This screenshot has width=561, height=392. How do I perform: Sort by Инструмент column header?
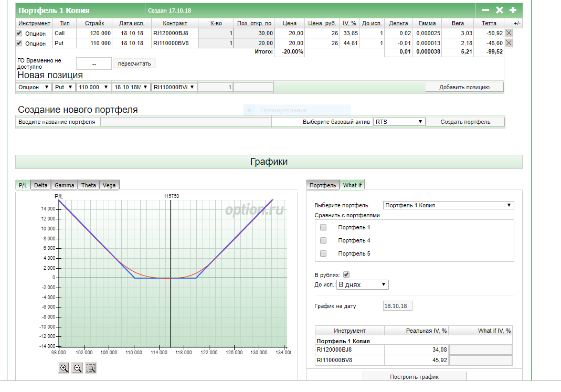pos(34,23)
